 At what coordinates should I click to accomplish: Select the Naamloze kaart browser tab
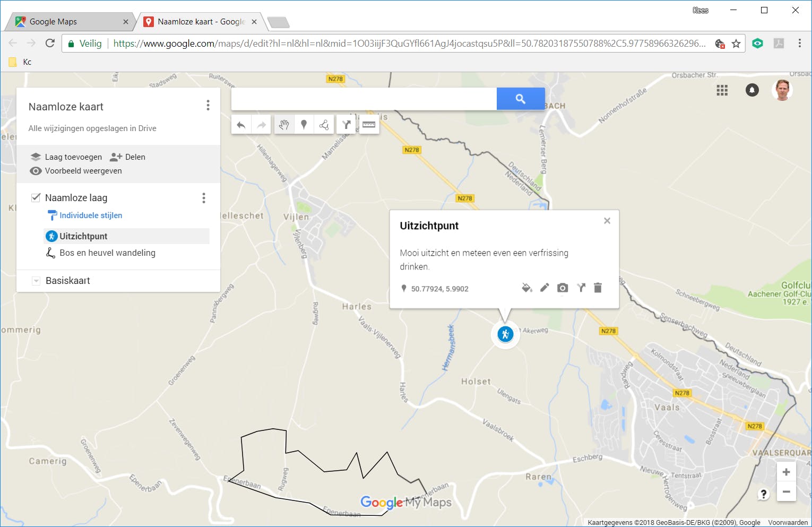tap(200, 22)
